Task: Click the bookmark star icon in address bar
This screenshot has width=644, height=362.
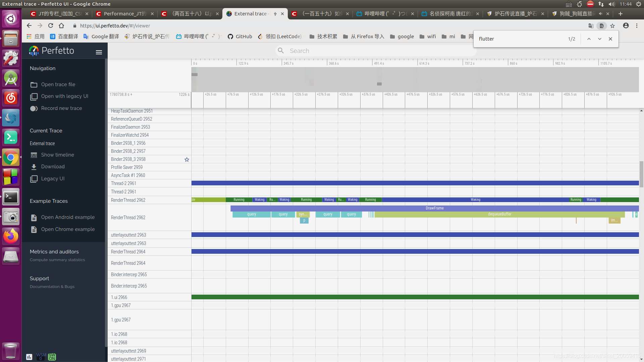Action: click(x=612, y=26)
